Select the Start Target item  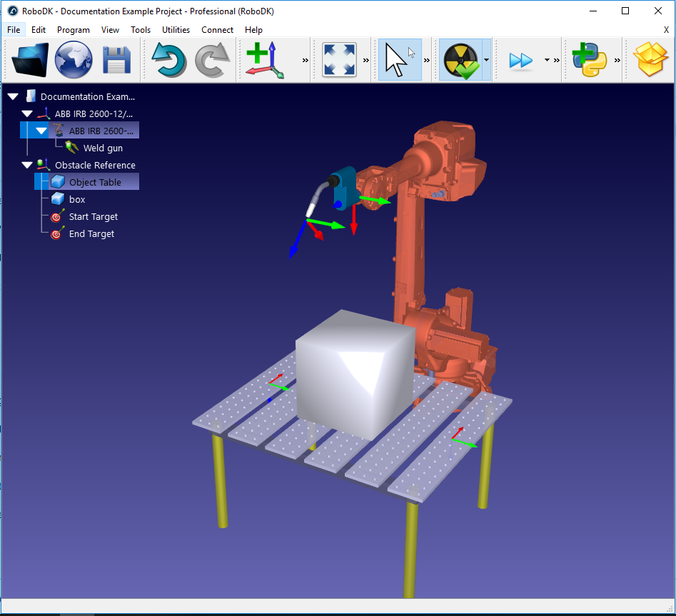(94, 216)
